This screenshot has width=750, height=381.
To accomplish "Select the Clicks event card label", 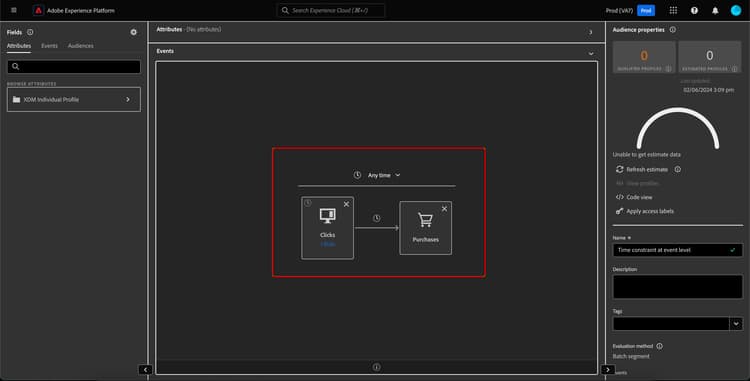I will [328, 235].
